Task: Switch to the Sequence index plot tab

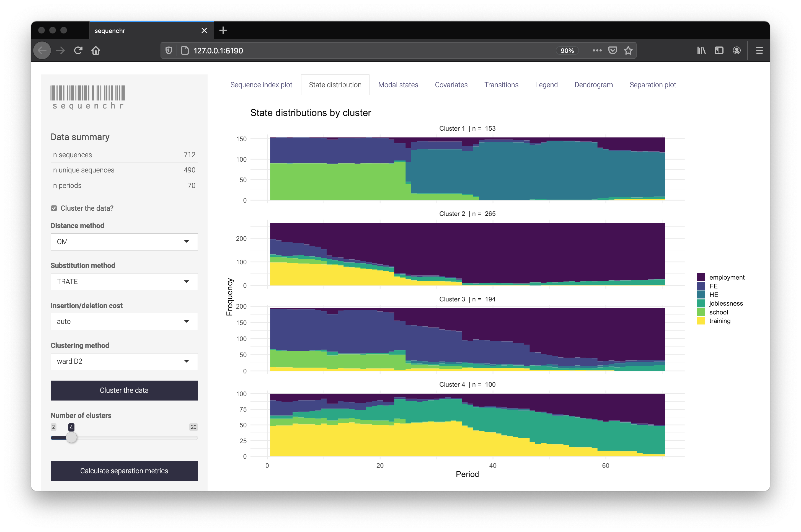Action: [x=261, y=85]
